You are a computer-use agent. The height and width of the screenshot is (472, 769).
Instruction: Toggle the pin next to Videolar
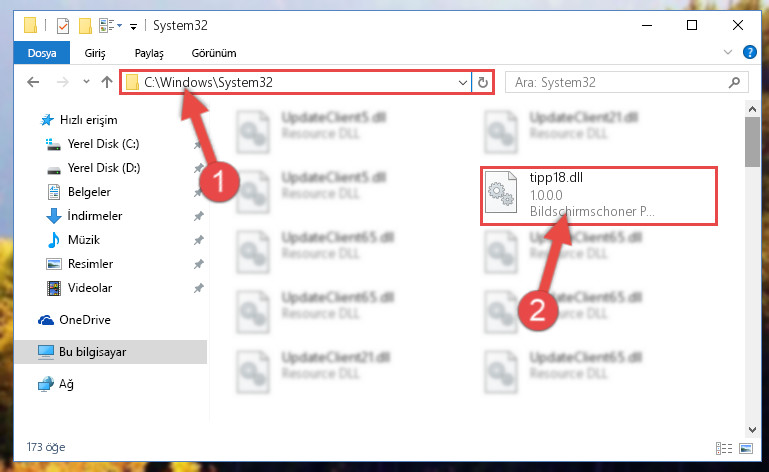[198, 288]
